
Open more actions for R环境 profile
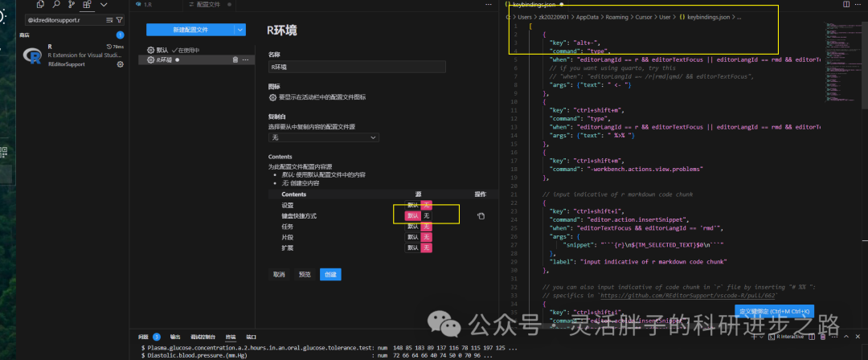[x=246, y=59]
